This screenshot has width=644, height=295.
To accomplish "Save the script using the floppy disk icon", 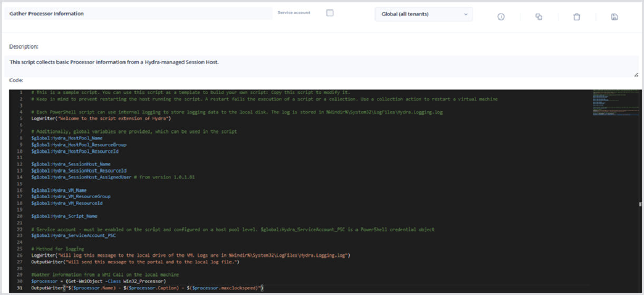I will 614,17.
